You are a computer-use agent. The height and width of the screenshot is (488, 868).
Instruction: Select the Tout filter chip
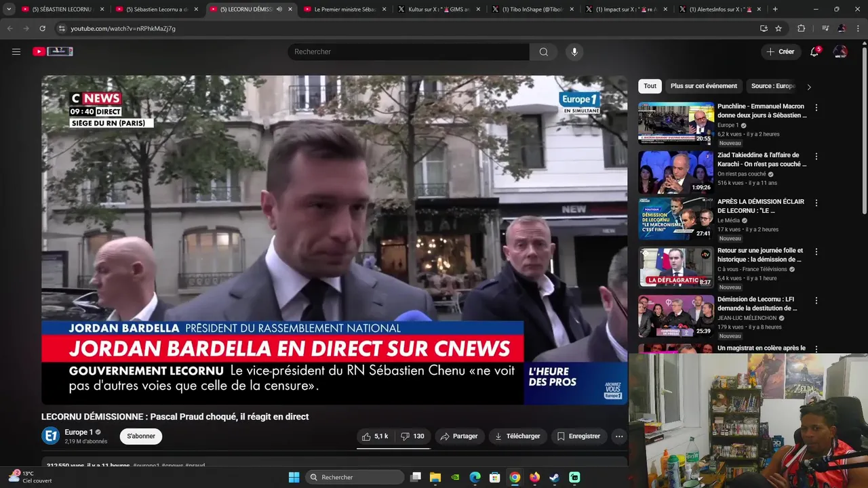point(650,86)
